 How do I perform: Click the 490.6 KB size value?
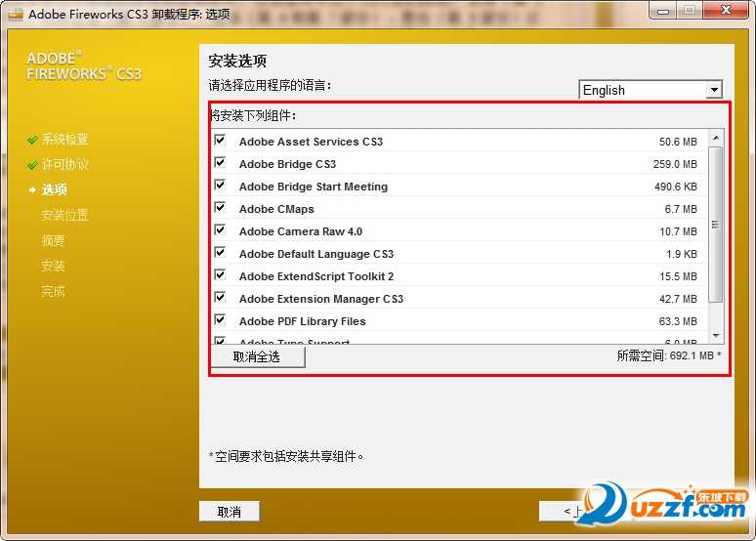pos(676,187)
